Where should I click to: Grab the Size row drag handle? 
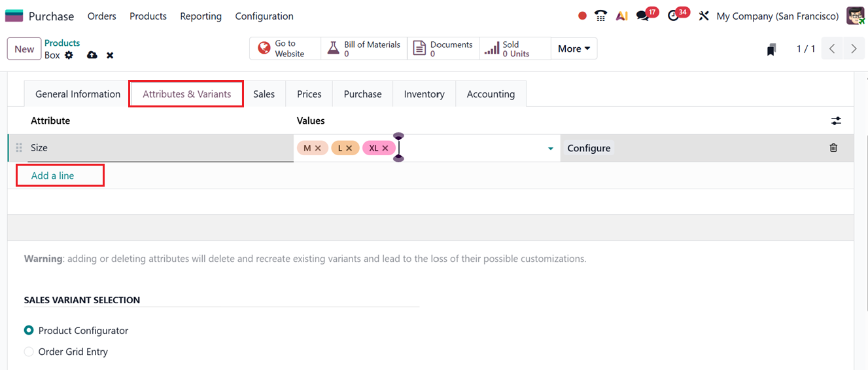(19, 148)
